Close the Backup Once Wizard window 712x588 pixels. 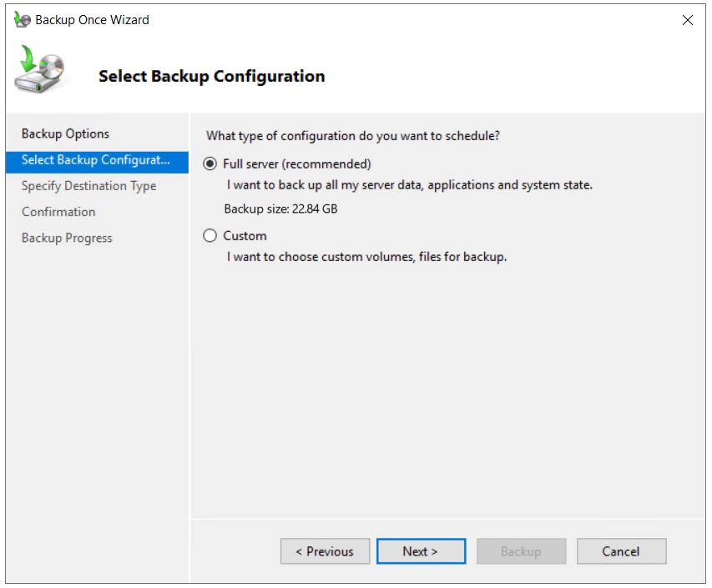(x=688, y=20)
